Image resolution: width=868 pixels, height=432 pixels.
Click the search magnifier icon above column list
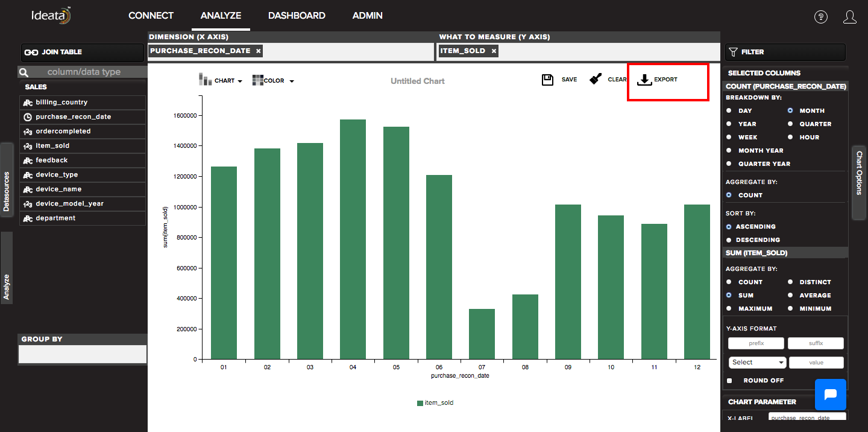pos(24,71)
